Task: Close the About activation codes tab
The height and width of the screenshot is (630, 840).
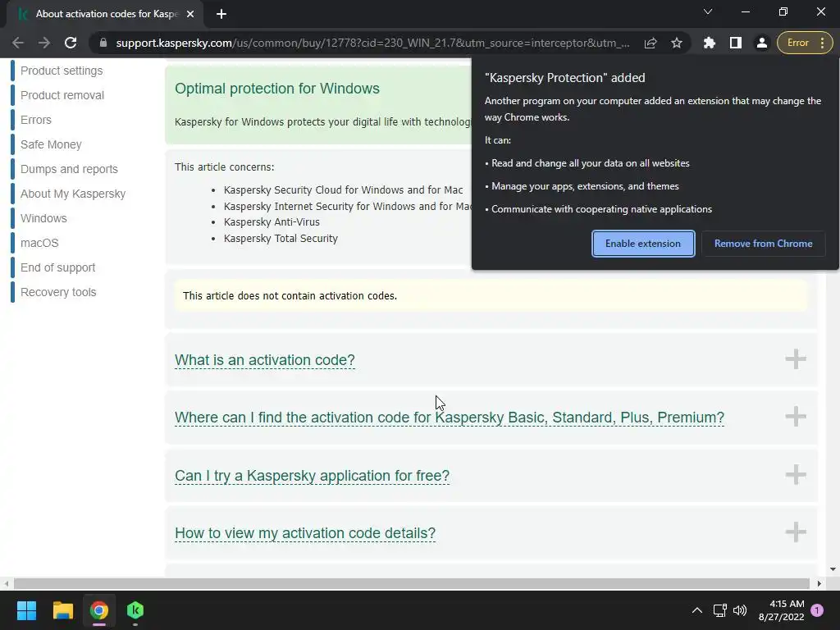Action: tap(190, 14)
